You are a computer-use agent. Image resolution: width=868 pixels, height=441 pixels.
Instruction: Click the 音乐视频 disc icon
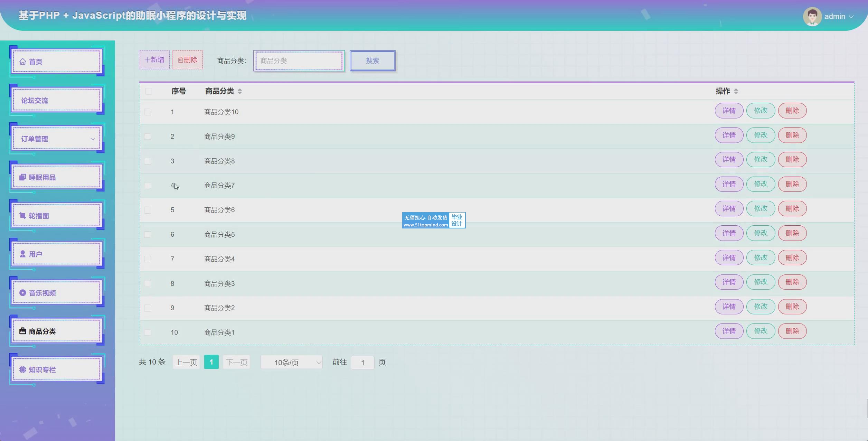click(22, 293)
